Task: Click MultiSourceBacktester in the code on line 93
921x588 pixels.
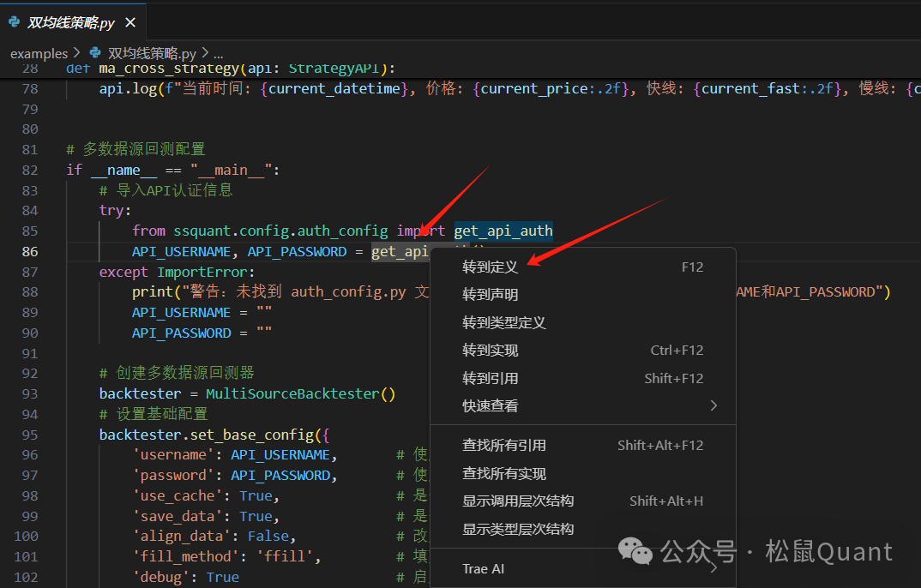Action: (292, 394)
